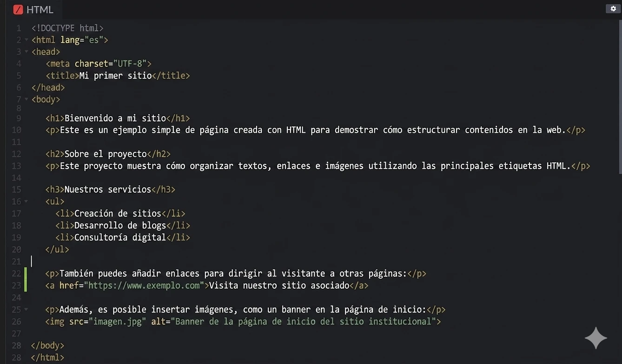Collapse the head section fold arrow
Image resolution: width=622 pixels, height=364 pixels.
(x=26, y=52)
